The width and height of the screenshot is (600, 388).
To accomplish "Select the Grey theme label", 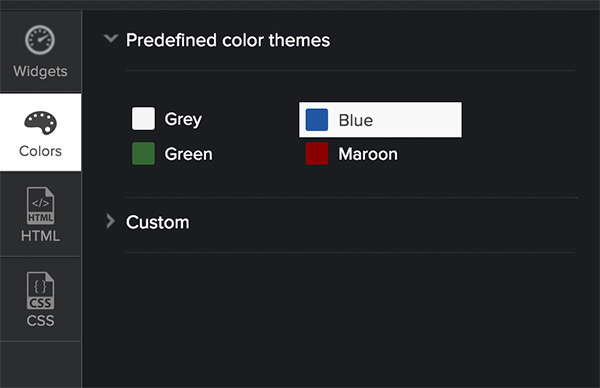I will tap(183, 119).
